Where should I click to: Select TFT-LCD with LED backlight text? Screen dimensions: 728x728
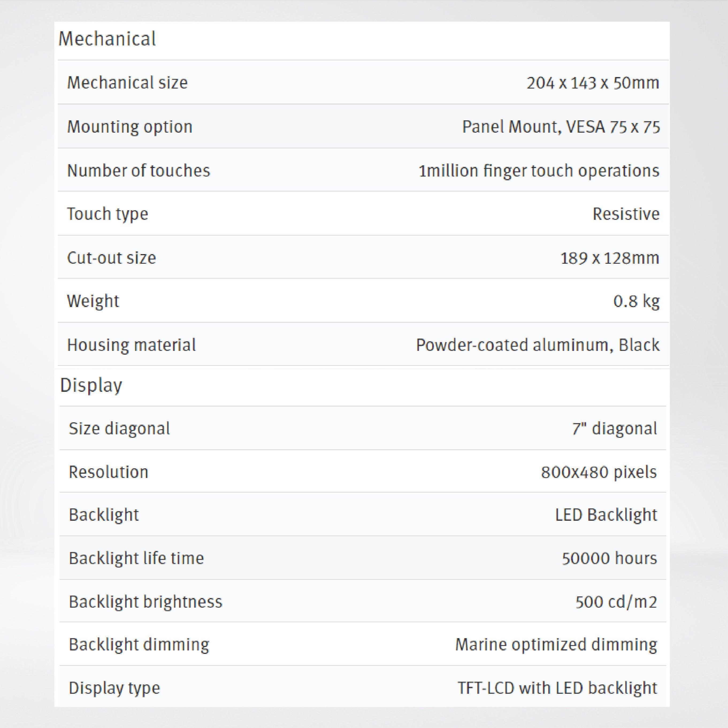(557, 688)
